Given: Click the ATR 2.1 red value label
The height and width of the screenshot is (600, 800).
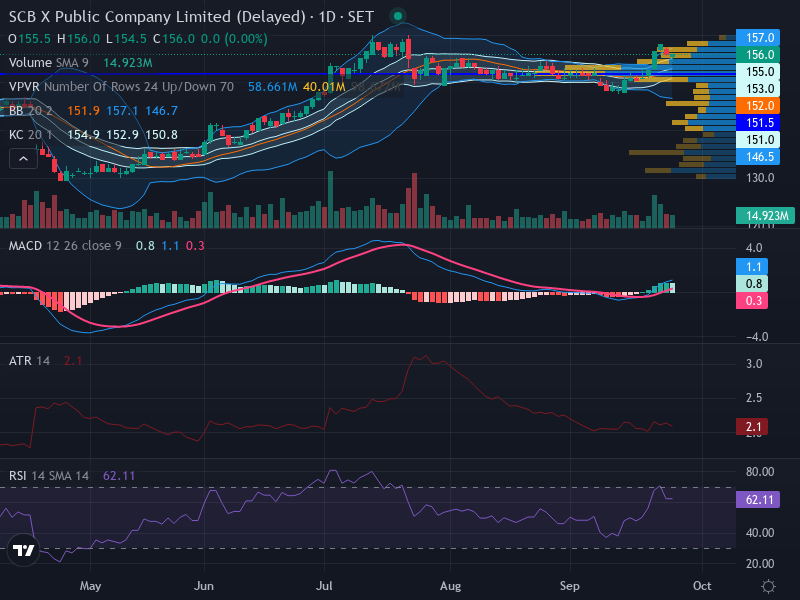Looking at the screenshot, I should click(x=752, y=427).
